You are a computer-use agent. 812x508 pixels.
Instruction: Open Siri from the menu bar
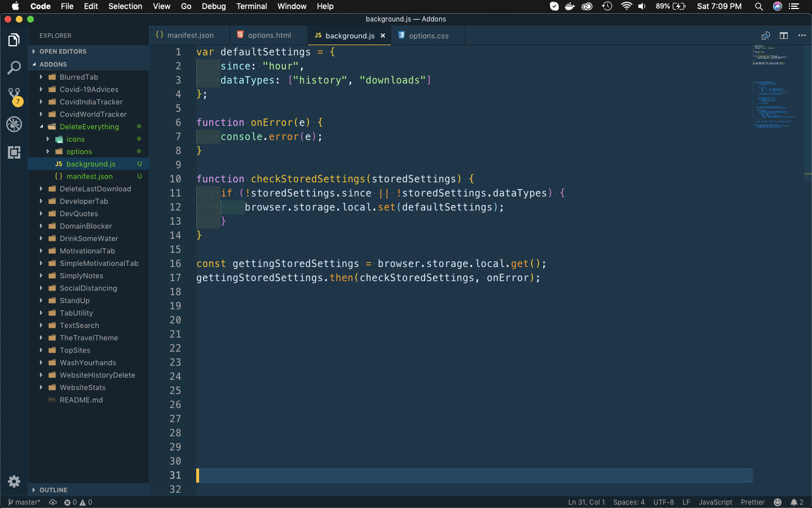[778, 6]
